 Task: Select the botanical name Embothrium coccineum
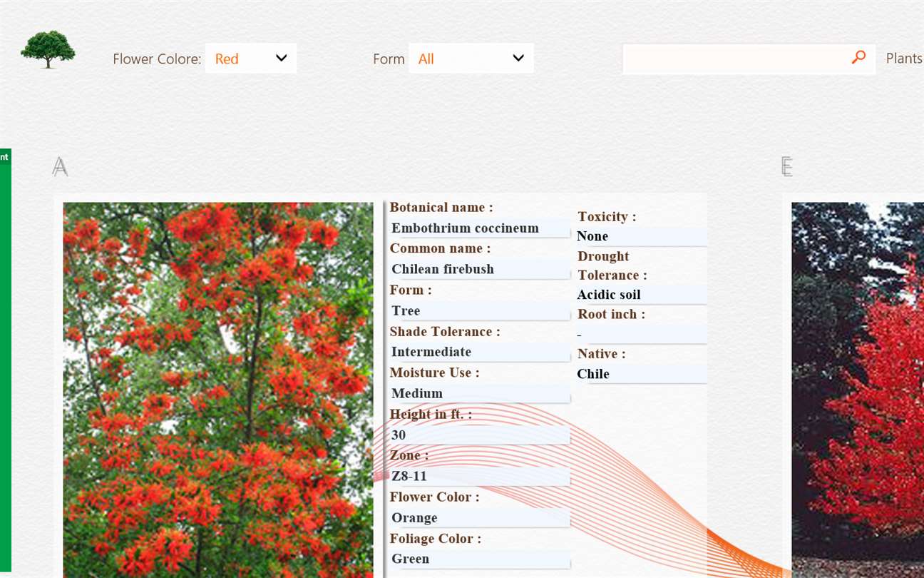click(465, 228)
